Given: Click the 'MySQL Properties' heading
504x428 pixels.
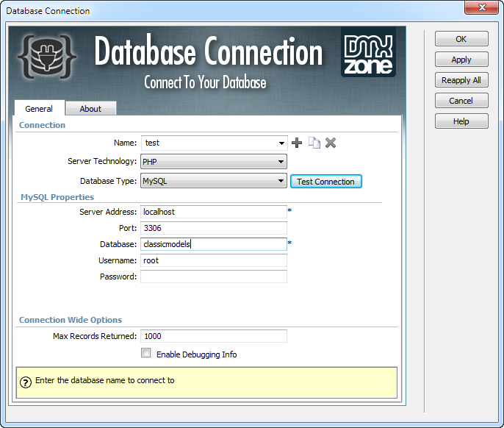Looking at the screenshot, I should [x=57, y=197].
